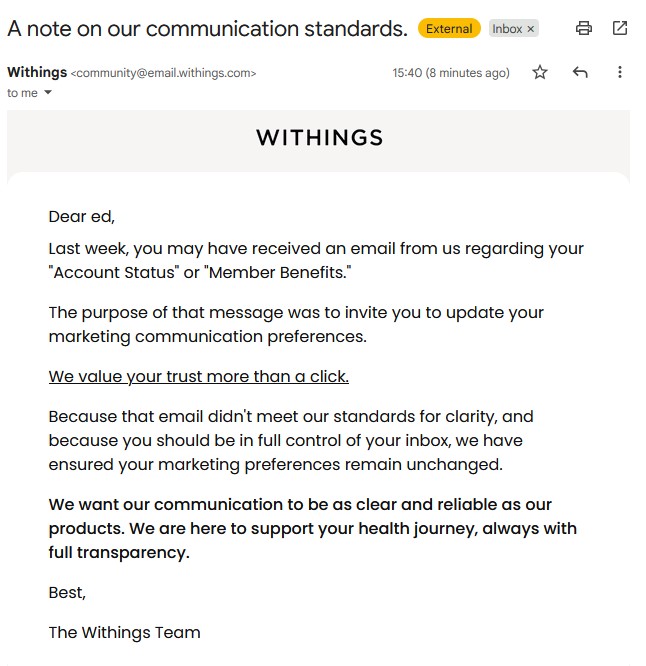
Task: Reply using the arrow icon
Action: [580, 72]
